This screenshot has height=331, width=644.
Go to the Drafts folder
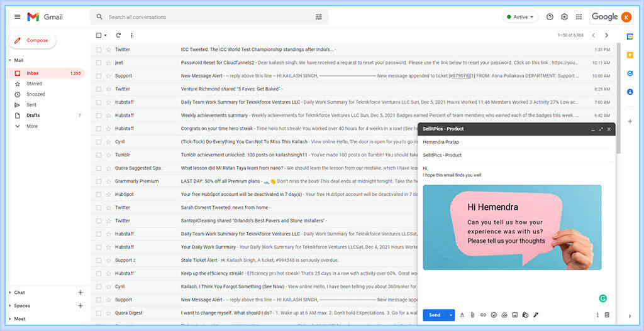click(33, 116)
